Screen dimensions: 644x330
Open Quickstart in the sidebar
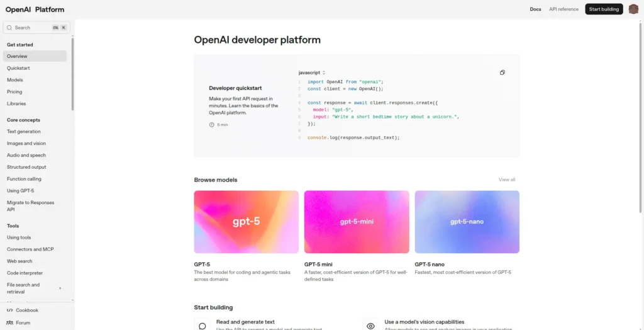point(18,68)
